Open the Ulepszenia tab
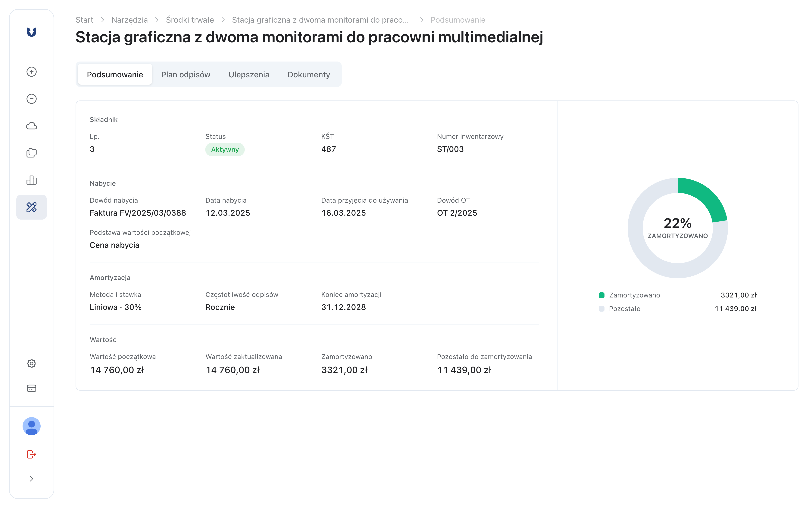Image resolution: width=812 pixels, height=508 pixels. coord(249,74)
